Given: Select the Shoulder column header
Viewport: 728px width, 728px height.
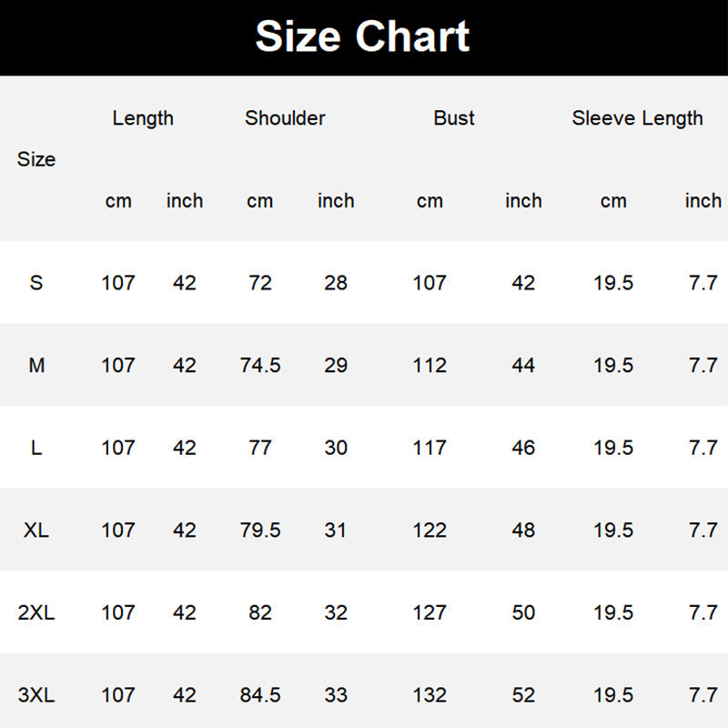Looking at the screenshot, I should (x=285, y=118).
